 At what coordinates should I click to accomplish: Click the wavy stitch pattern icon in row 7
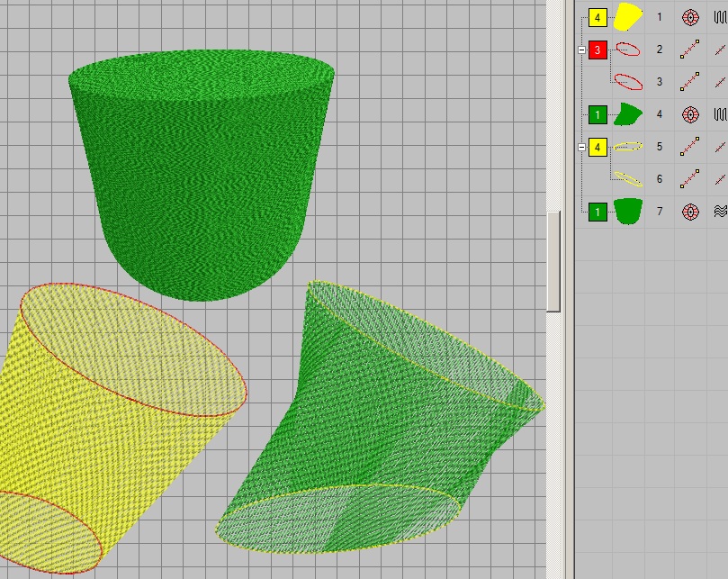(720, 212)
